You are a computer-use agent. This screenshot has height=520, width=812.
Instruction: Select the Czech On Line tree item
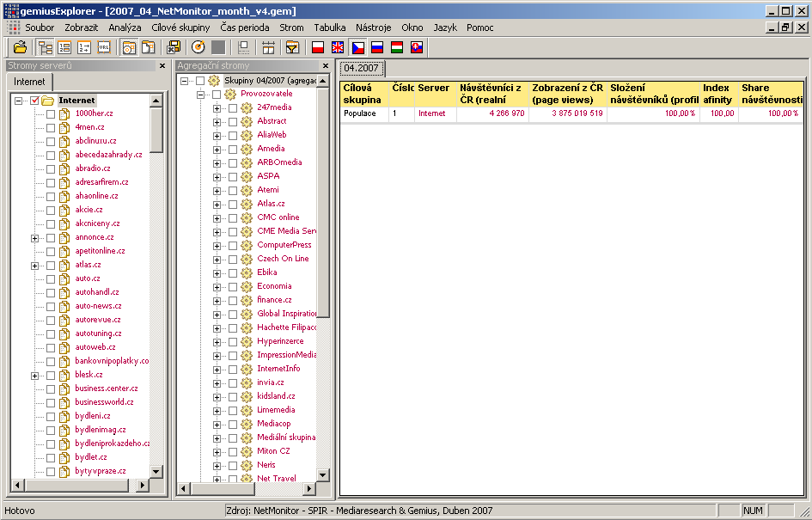(283, 259)
